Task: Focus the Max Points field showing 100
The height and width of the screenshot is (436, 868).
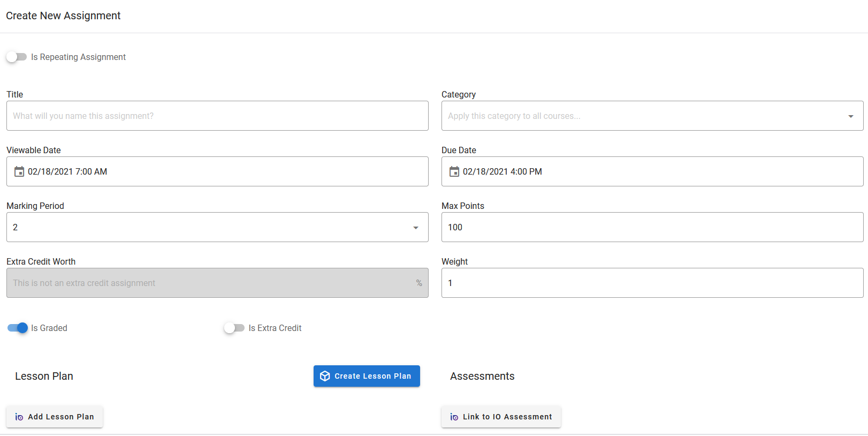Action: point(652,227)
